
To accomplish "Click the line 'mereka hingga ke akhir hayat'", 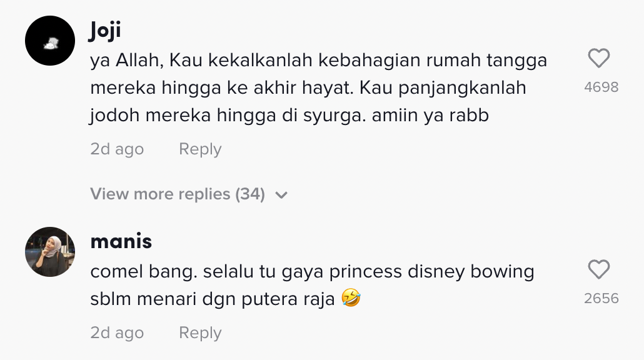I will [x=308, y=88].
